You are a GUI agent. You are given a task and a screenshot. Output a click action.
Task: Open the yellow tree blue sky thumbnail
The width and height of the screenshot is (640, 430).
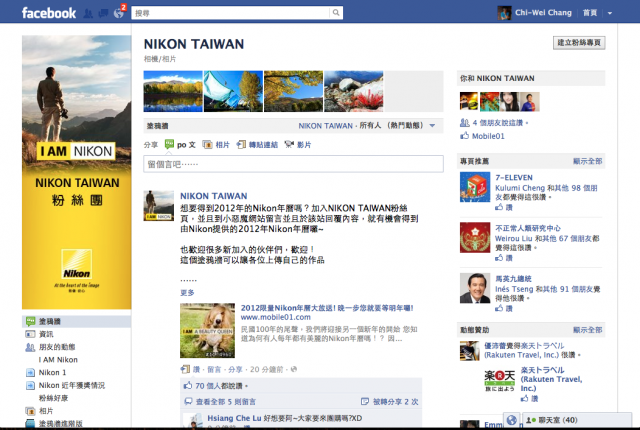pos(293,91)
